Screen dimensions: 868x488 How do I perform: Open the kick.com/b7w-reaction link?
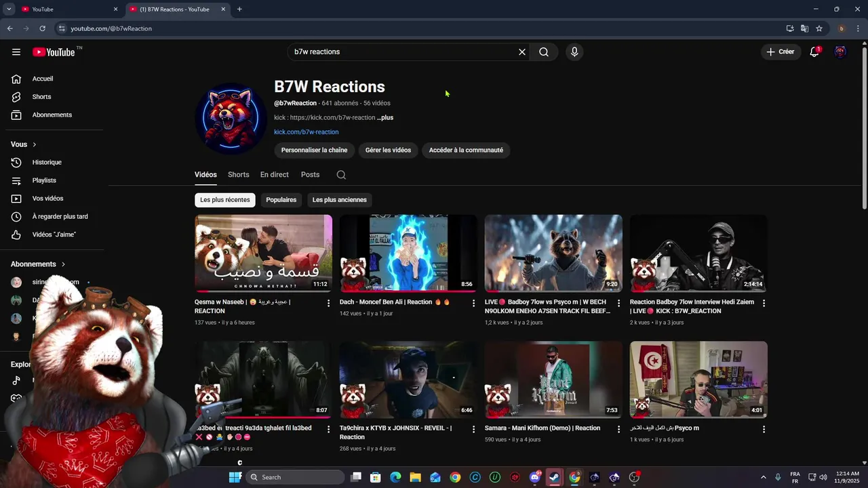[x=306, y=132]
